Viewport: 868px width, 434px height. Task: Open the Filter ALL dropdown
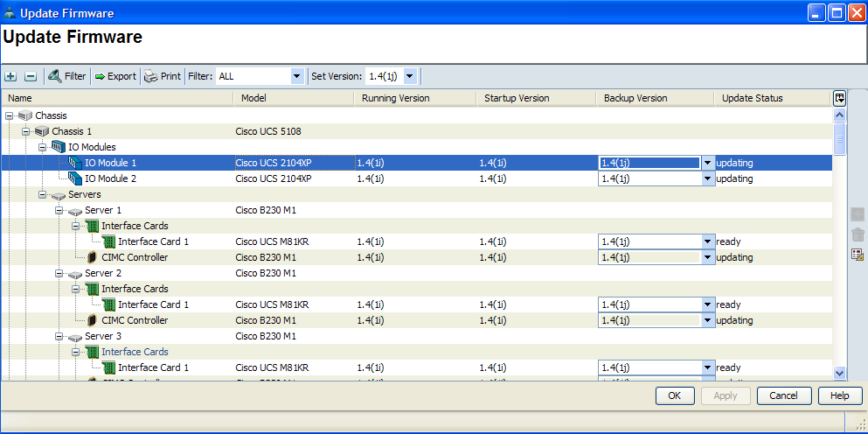pos(296,76)
